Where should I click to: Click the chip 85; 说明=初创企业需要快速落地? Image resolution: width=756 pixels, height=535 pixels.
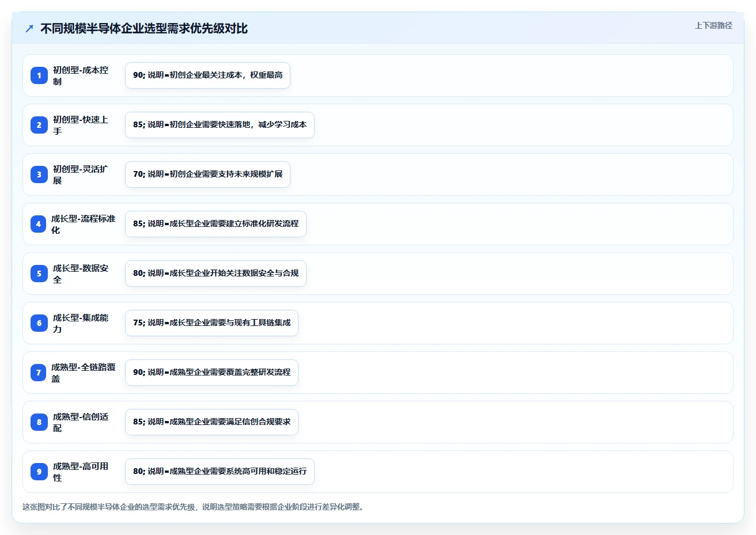[220, 125]
